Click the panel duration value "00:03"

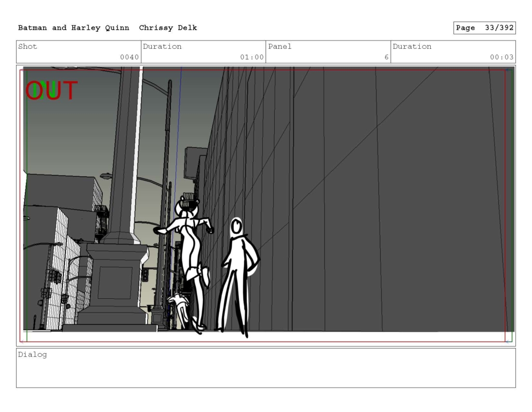(501, 57)
